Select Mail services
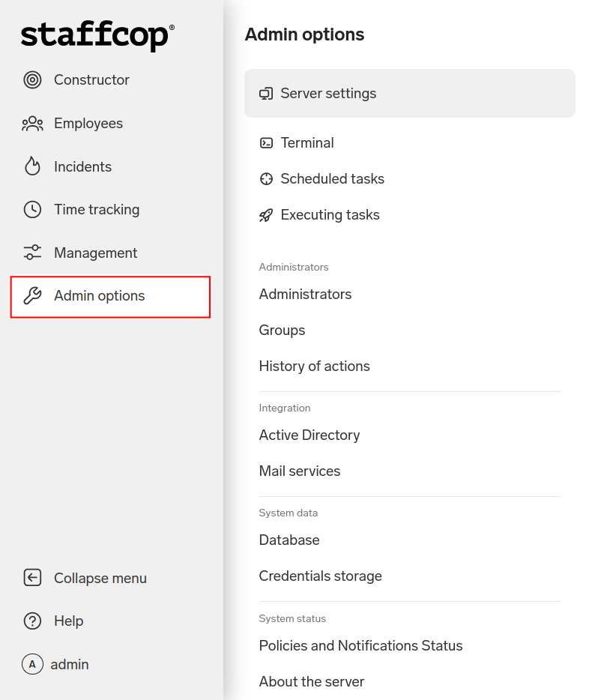 tap(299, 471)
